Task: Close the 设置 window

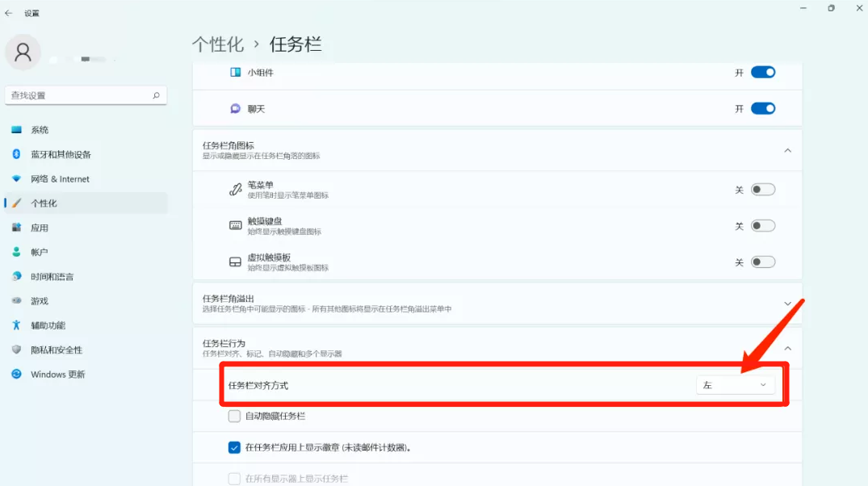Action: 859,8
